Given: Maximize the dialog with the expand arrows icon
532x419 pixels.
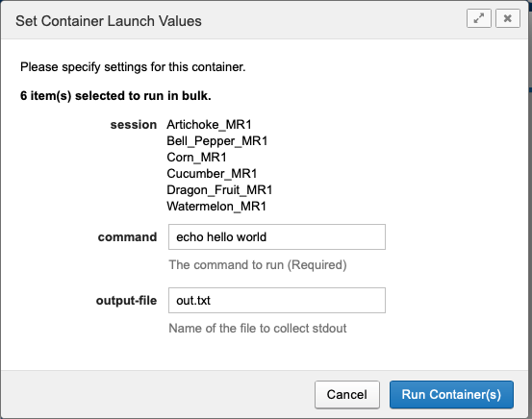Looking at the screenshot, I should point(479,18).
